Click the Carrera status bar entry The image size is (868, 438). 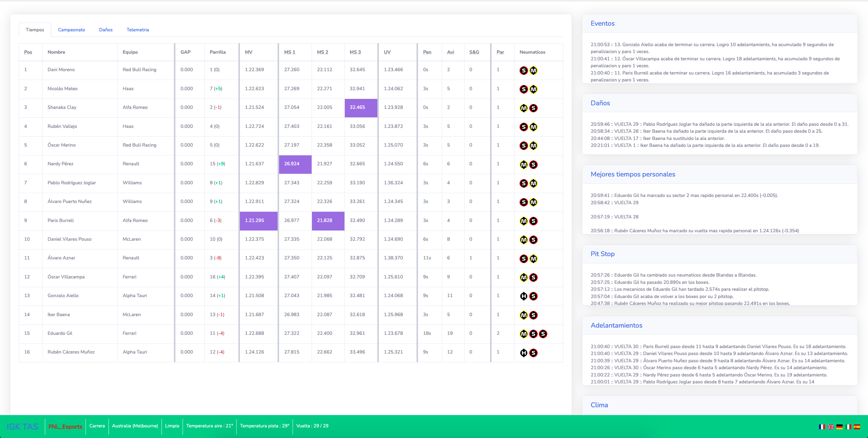(x=97, y=426)
